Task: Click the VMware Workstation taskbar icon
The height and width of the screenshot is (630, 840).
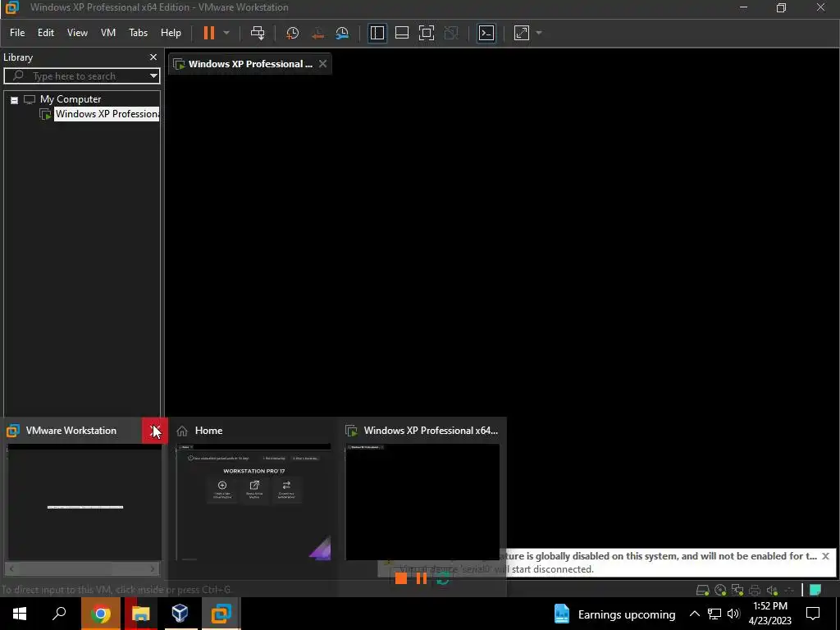Action: (221, 614)
